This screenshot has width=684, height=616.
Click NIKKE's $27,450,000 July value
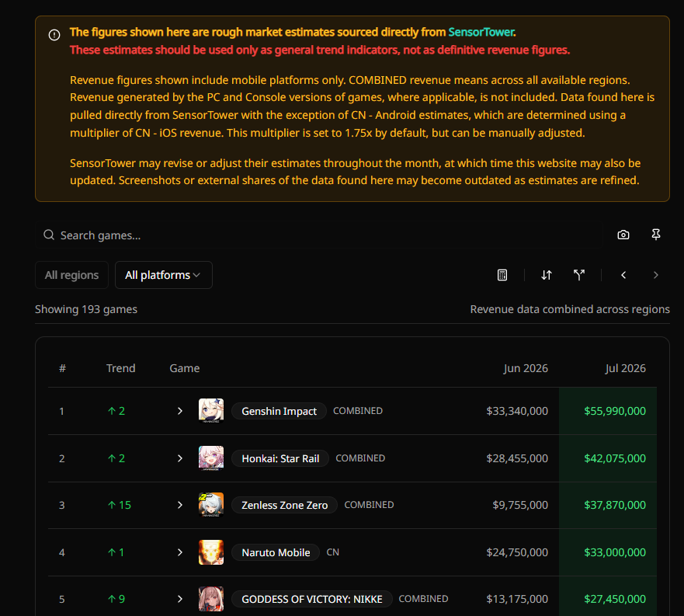click(615, 599)
